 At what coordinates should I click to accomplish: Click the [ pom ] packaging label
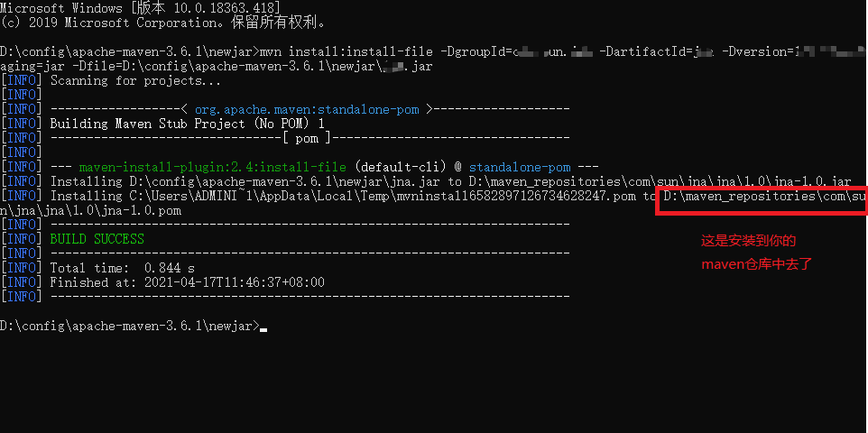(306, 138)
